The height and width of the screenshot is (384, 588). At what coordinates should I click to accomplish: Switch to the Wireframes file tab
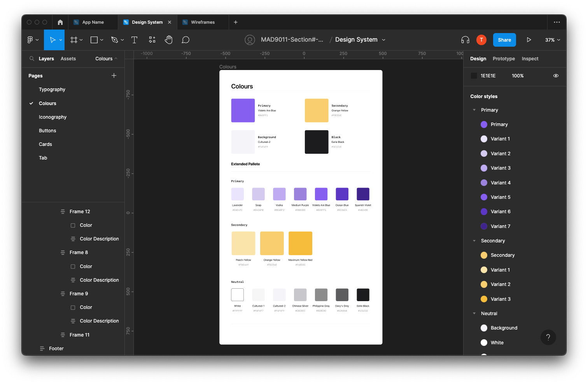pyautogui.click(x=203, y=22)
